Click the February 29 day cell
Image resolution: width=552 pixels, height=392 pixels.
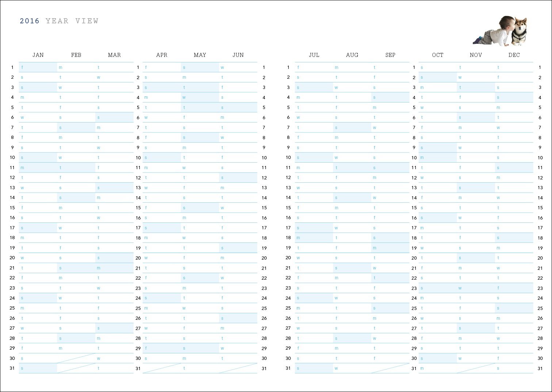coord(76,348)
